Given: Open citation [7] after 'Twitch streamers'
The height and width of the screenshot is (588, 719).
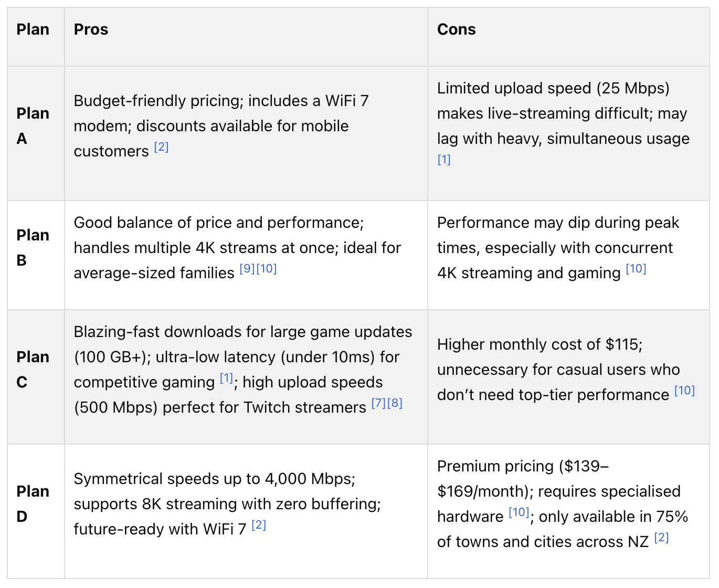Looking at the screenshot, I should pos(378,403).
